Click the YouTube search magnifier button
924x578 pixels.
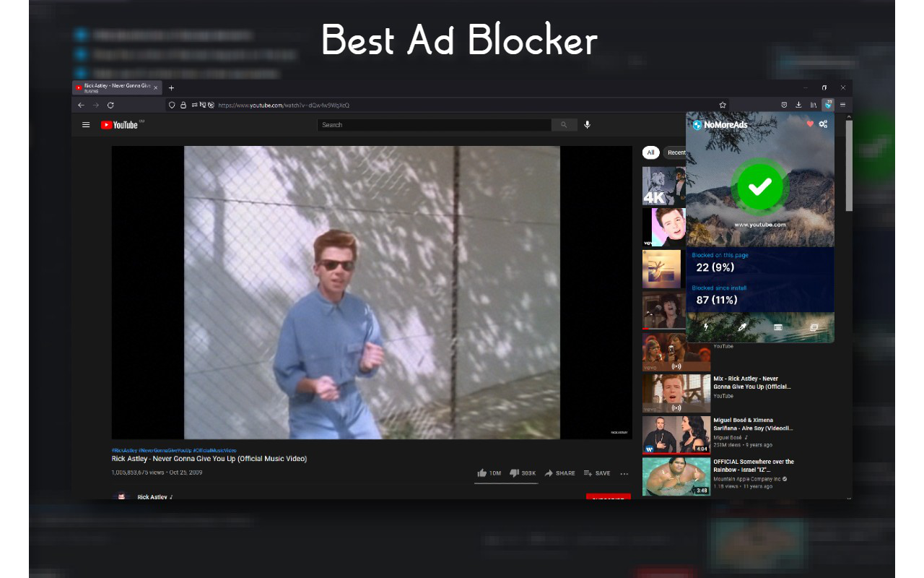pyautogui.click(x=564, y=125)
